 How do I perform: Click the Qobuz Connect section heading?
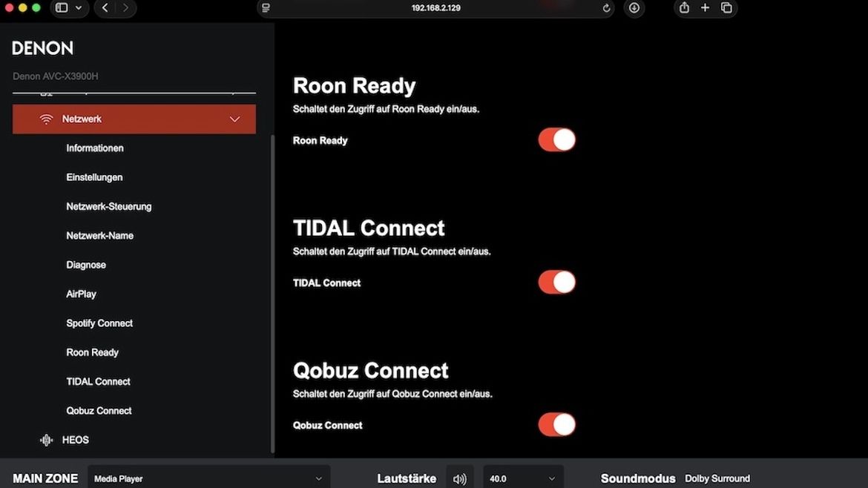(x=370, y=371)
